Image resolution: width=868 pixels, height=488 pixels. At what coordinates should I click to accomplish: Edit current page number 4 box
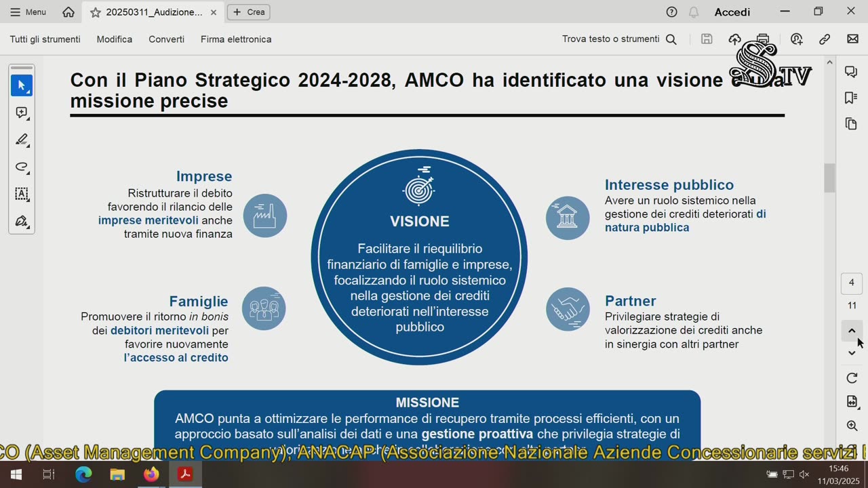pyautogui.click(x=852, y=283)
